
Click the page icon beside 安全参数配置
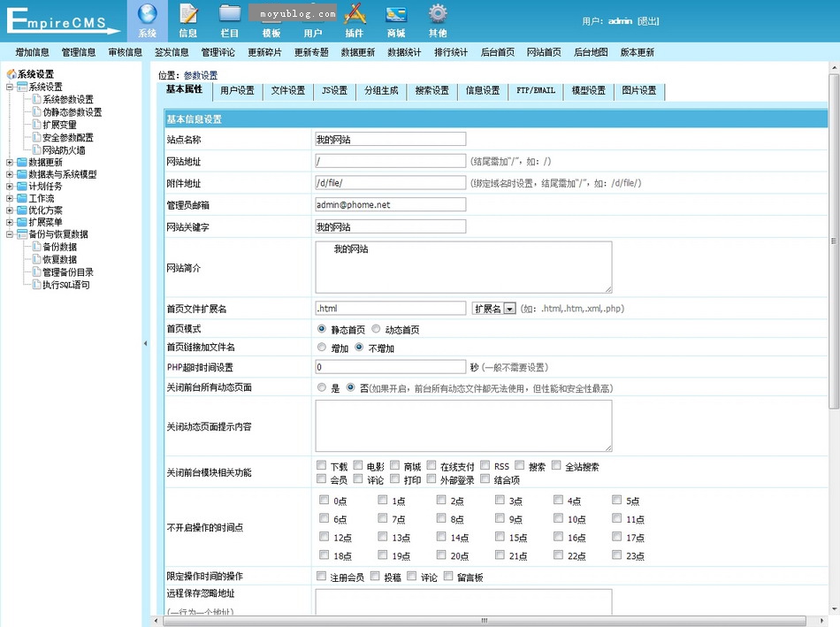coord(36,137)
